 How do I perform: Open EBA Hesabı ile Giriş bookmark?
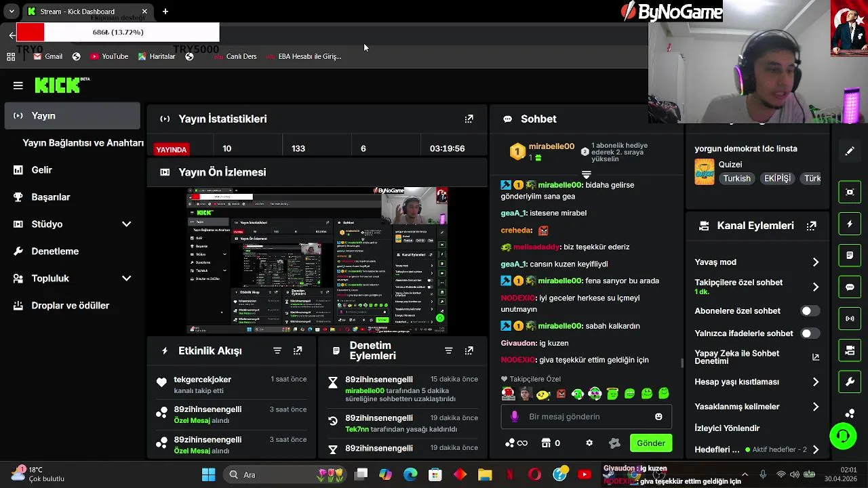coord(304,56)
